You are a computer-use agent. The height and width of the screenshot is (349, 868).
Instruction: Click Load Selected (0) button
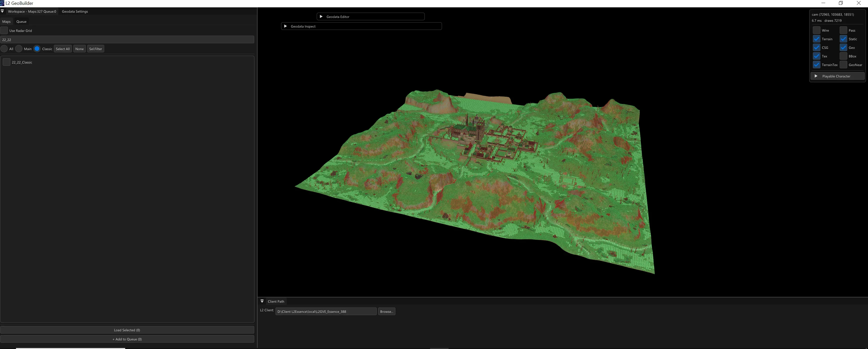coord(127,330)
